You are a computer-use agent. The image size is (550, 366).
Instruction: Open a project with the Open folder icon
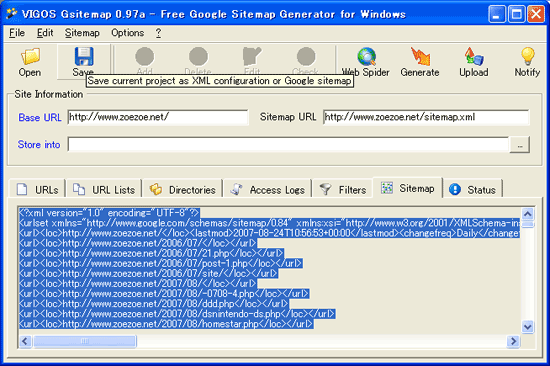[x=30, y=57]
